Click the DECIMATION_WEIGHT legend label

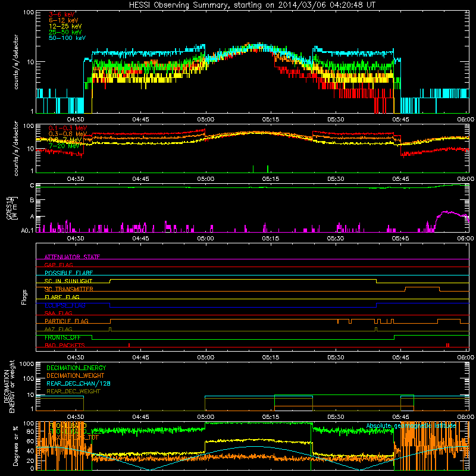tap(76, 376)
